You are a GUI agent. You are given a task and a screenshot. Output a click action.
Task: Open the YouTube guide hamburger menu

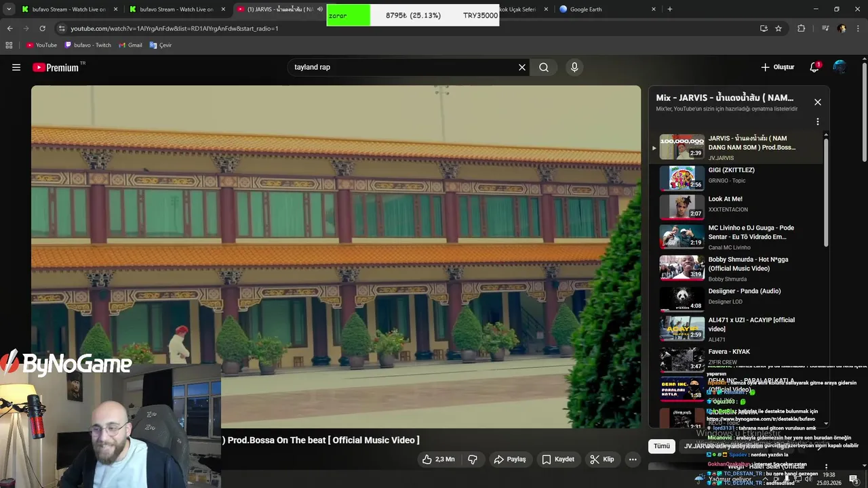[16, 67]
